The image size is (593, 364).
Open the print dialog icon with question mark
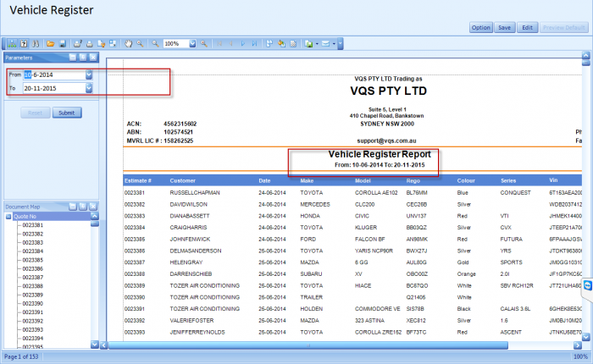tap(78, 44)
